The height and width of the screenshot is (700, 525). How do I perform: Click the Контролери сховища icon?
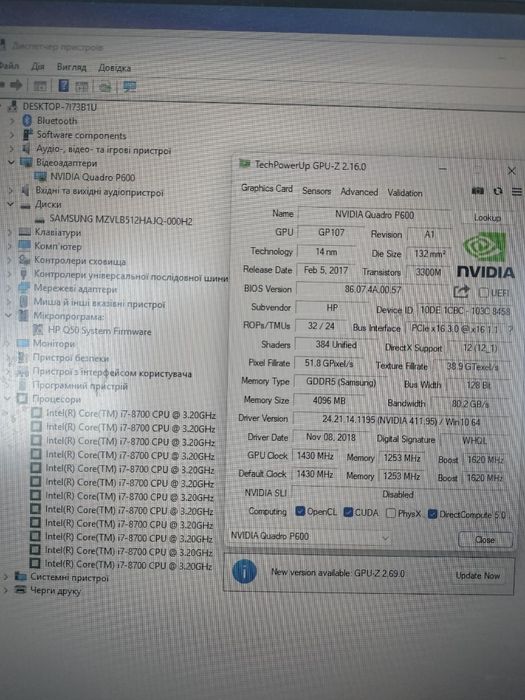pos(24,260)
